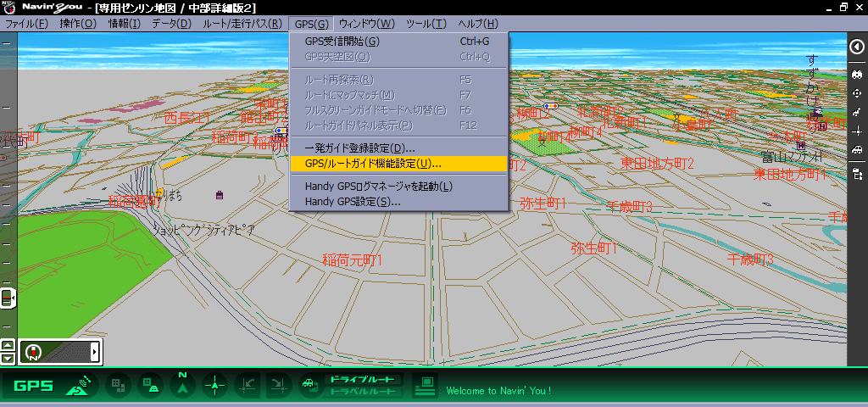868x407 pixels.
Task: Choose GPS/ルートガイド機能設定(U)... entry
Action: (398, 164)
